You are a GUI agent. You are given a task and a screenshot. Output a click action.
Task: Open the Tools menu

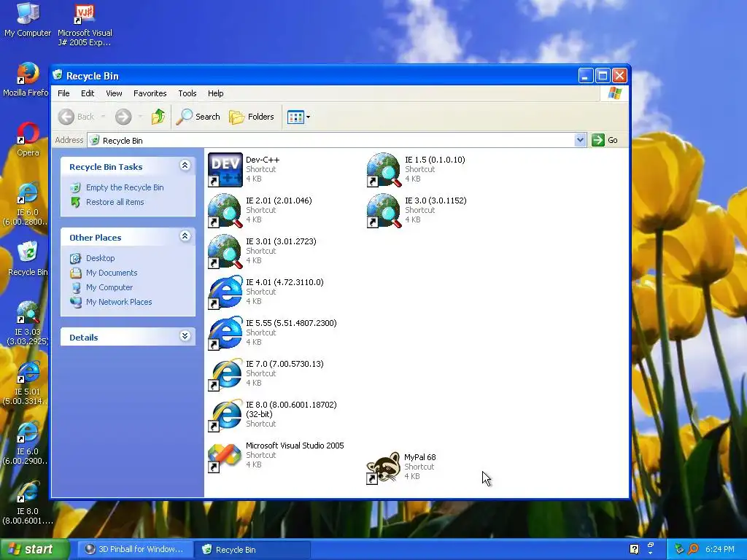point(187,93)
